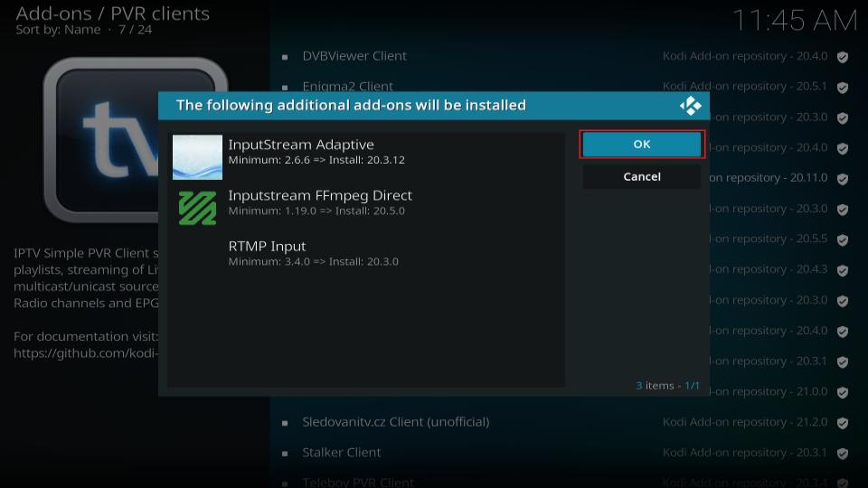Viewport: 868px width, 488px height.
Task: Click the 'Add-ons / PVR clients' breadcrumb title
Action: point(112,14)
